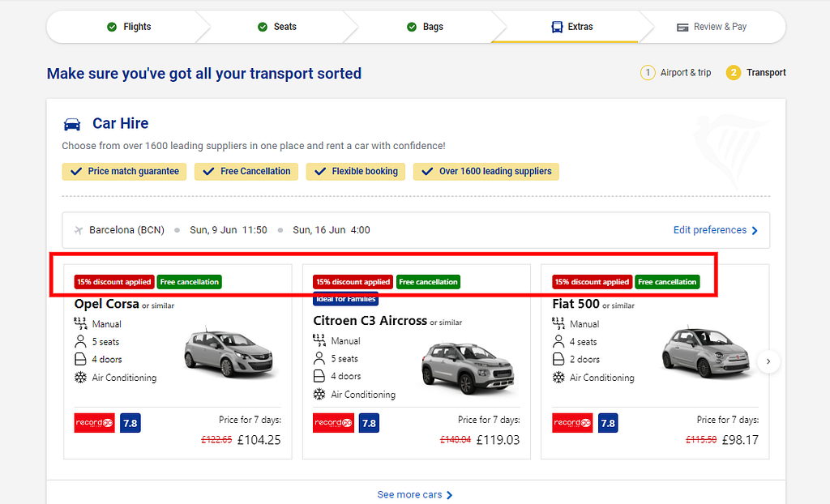Click the £104.25 Opel Corsa price
Screen dimensions: 830x504
click(x=259, y=440)
